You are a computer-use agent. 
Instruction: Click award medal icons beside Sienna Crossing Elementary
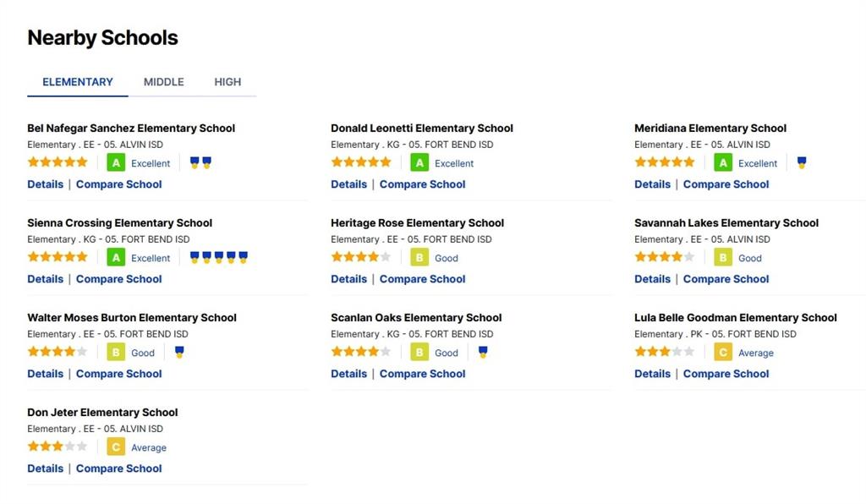tap(219, 257)
